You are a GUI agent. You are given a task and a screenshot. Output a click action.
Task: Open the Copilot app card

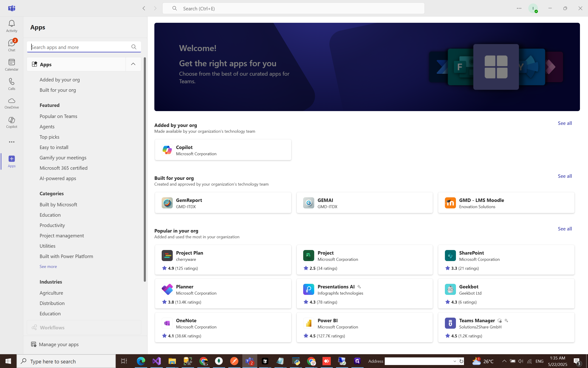223,150
